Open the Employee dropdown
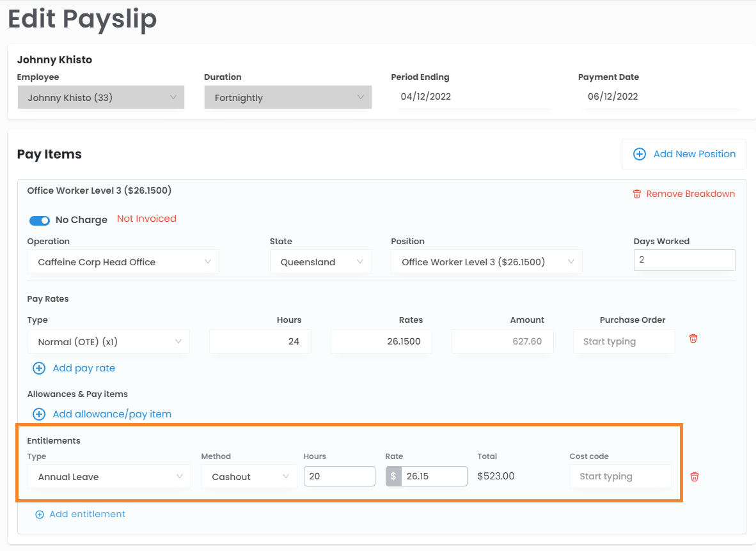Screen dimensions: 756x551 pyautogui.click(x=101, y=98)
